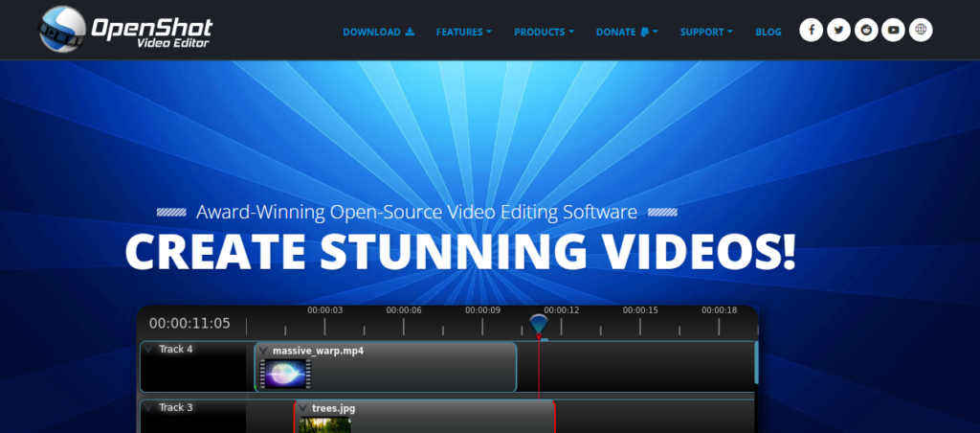Click the Download link
The image size is (980, 433).
point(378,32)
